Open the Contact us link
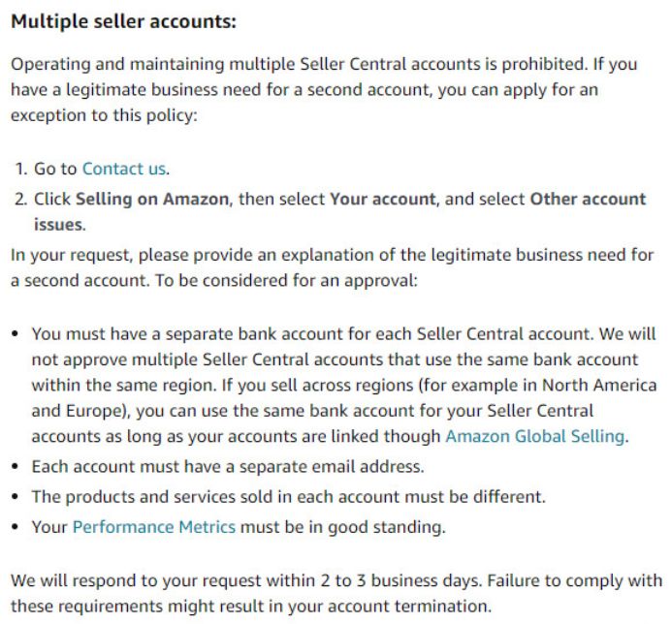The height and width of the screenshot is (624, 672). [x=124, y=169]
